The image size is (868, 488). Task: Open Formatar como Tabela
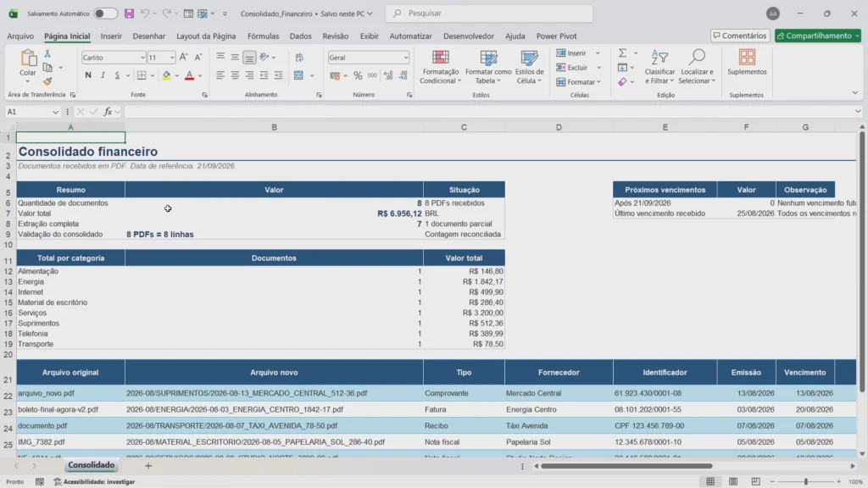pos(488,67)
